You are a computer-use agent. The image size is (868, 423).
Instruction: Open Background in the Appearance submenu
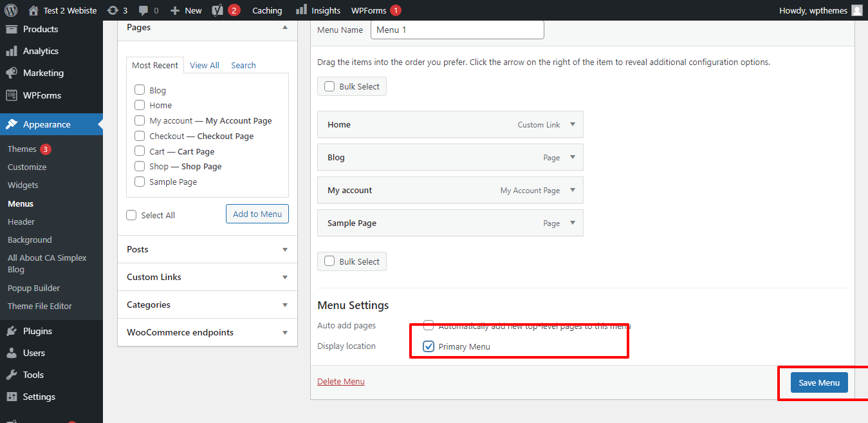point(30,240)
